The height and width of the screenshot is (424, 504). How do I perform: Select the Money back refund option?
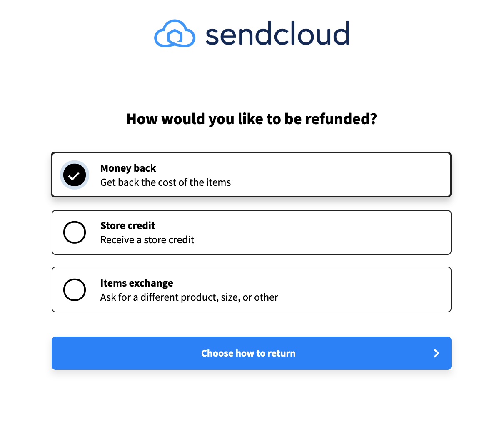[x=251, y=175]
